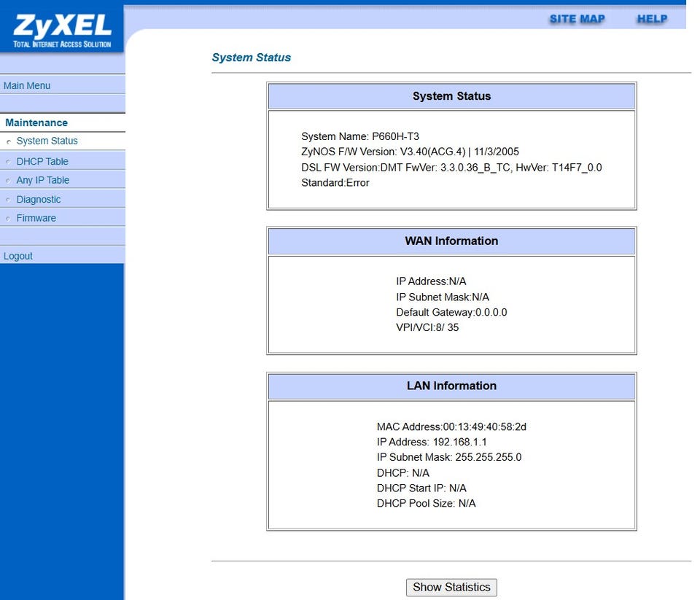
Task: Open the Help page
Action: (x=652, y=19)
